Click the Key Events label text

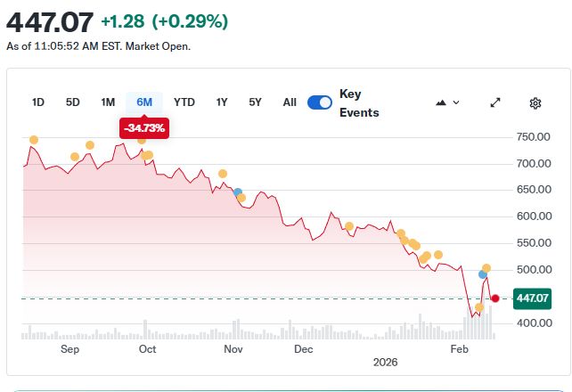(359, 103)
